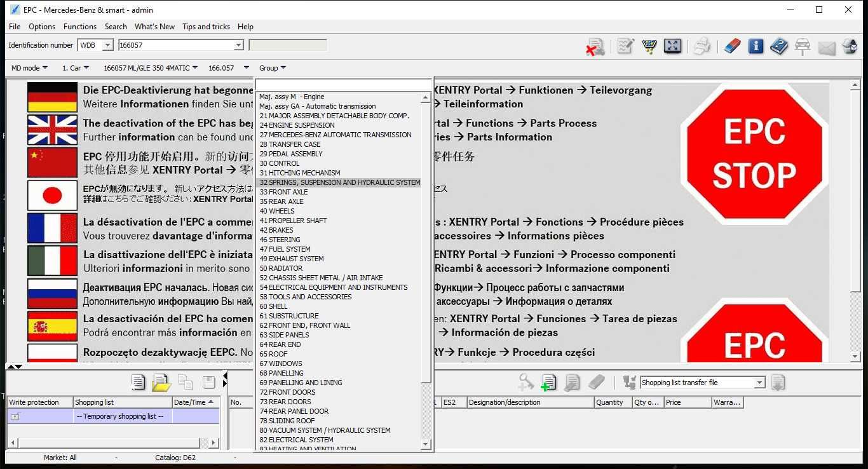Expand panel with right black arrow
The height and width of the screenshot is (469, 868).
[x=225, y=383]
